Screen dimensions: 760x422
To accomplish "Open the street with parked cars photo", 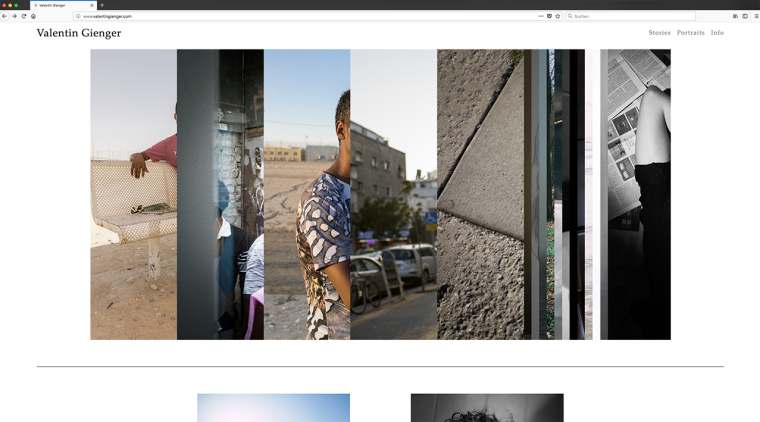I will [x=394, y=194].
